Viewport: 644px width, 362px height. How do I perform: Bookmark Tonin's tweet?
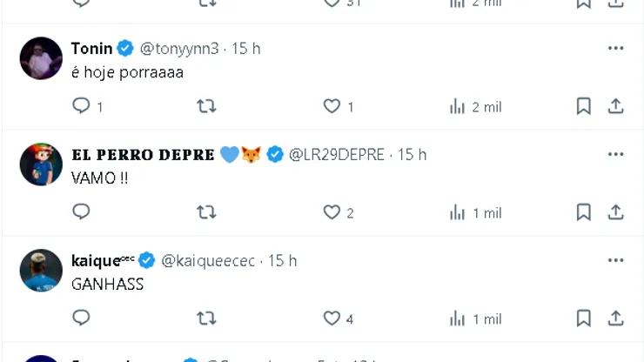click(584, 106)
